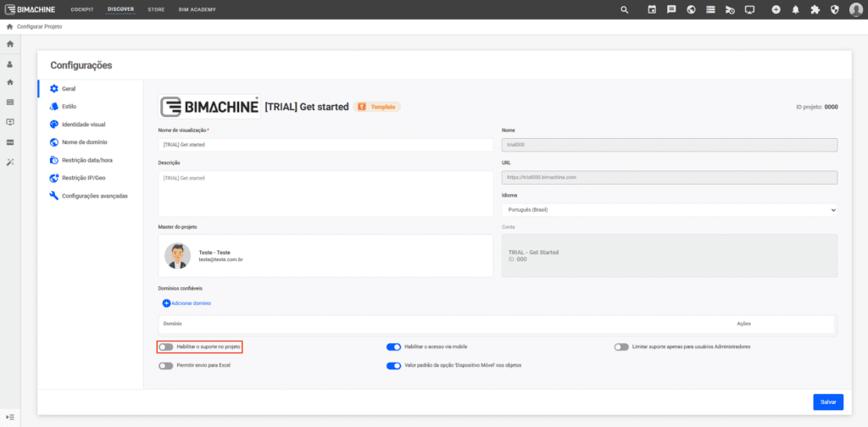This screenshot has height=427, width=868.
Task: Open the stacked rows data icon in top bar
Action: 710,9
